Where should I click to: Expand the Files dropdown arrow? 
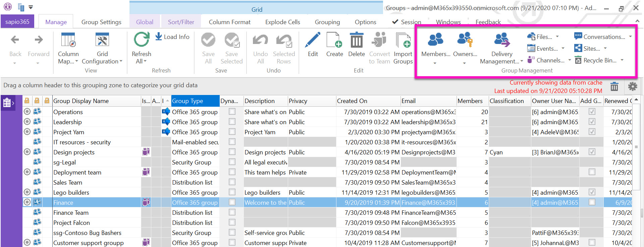point(557,37)
